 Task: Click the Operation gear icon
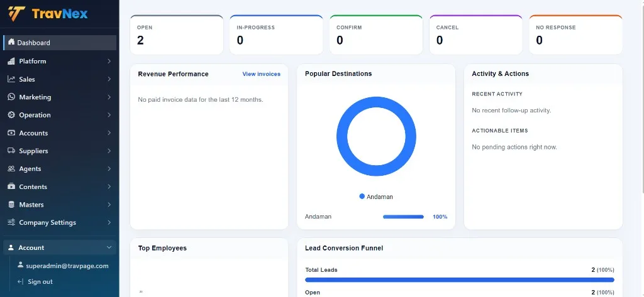[11, 115]
